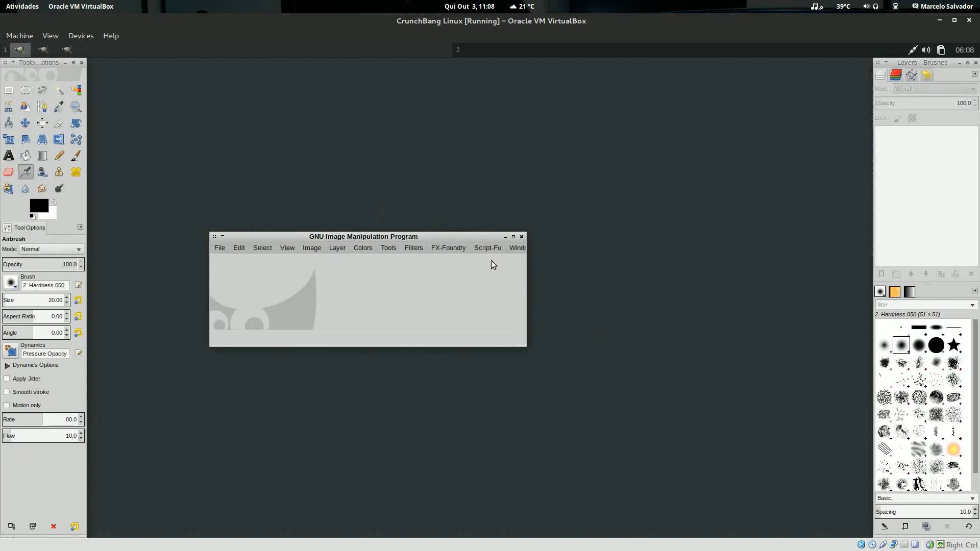
Task: Enable the Motion only checkbox
Action: (x=7, y=405)
